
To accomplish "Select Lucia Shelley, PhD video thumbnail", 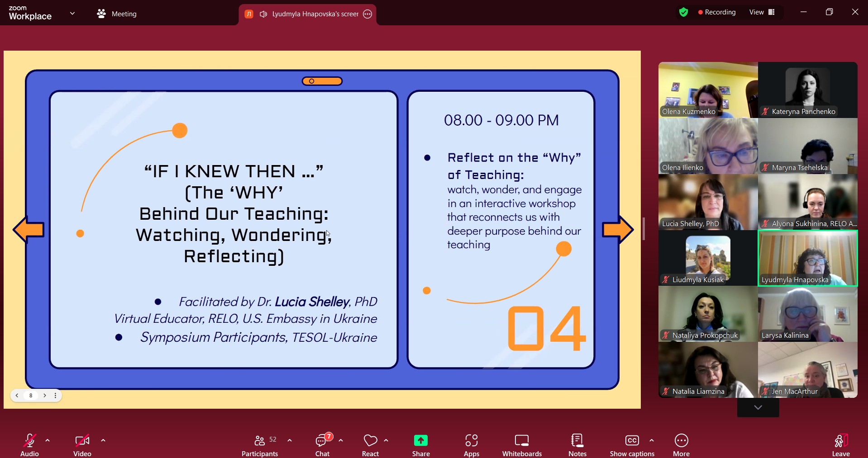I will click(x=708, y=203).
